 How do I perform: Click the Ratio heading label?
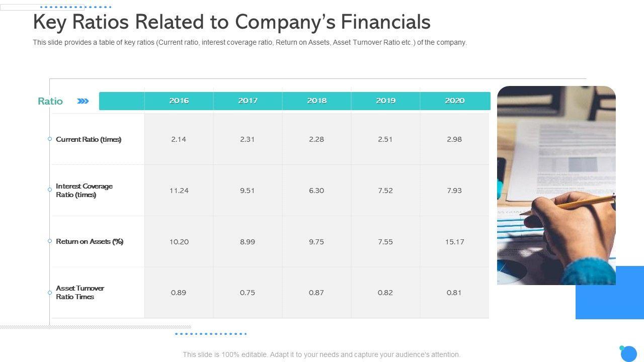50,101
